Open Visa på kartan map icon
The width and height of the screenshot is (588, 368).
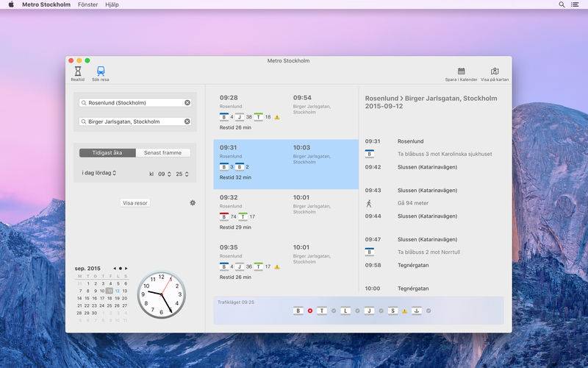pos(495,74)
